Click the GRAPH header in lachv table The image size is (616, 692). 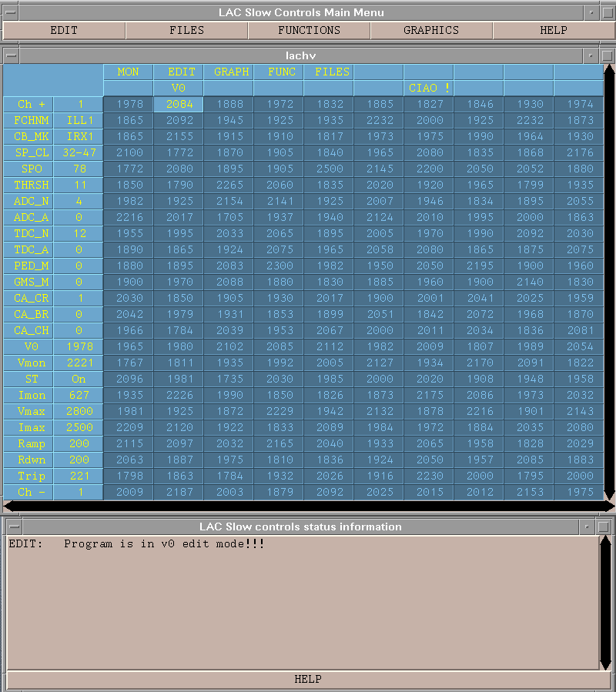point(228,72)
